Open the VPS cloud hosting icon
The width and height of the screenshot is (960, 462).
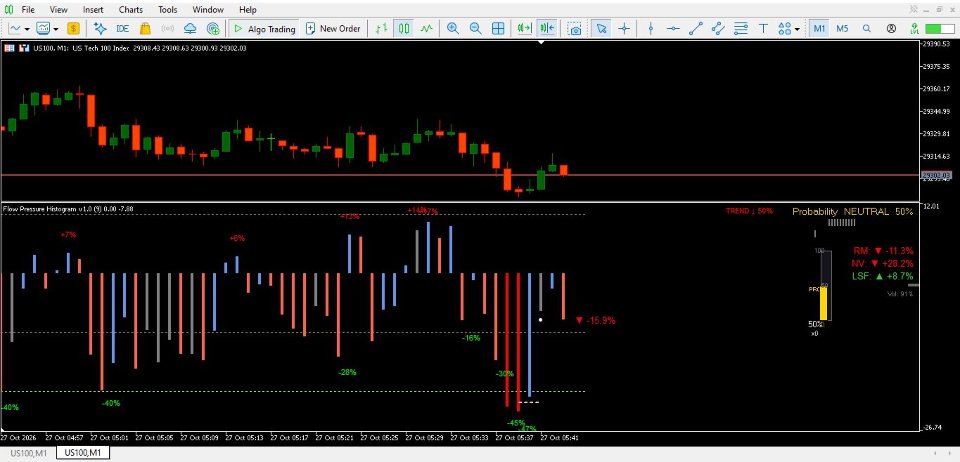coord(190,28)
